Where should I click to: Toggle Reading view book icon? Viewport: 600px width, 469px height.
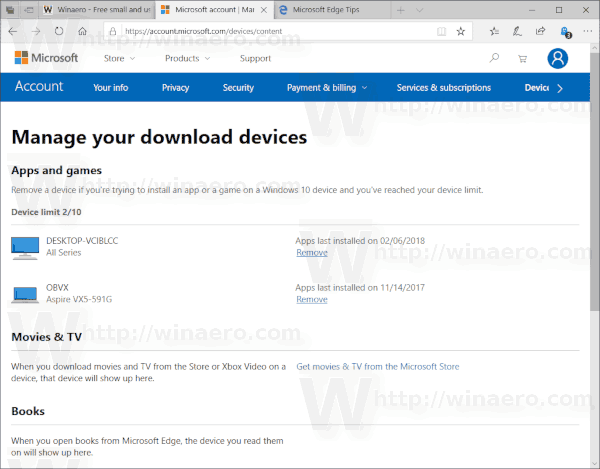441,31
